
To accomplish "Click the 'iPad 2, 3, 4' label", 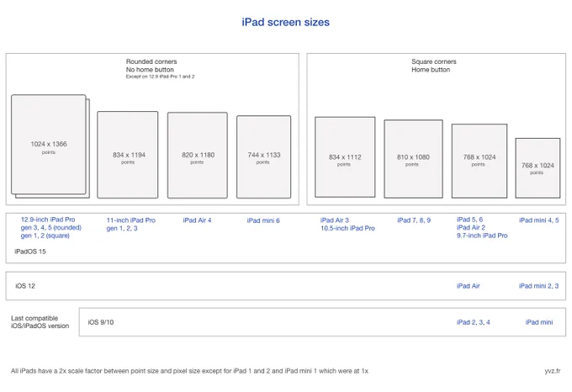I will (473, 322).
